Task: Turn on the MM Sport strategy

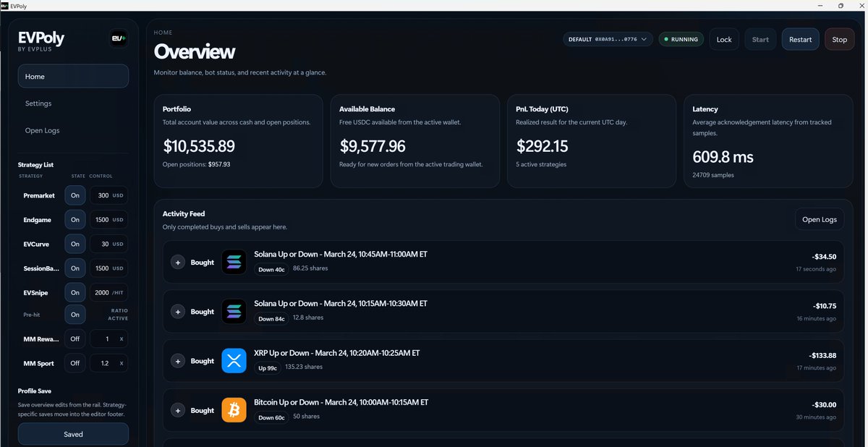Action: tap(75, 363)
